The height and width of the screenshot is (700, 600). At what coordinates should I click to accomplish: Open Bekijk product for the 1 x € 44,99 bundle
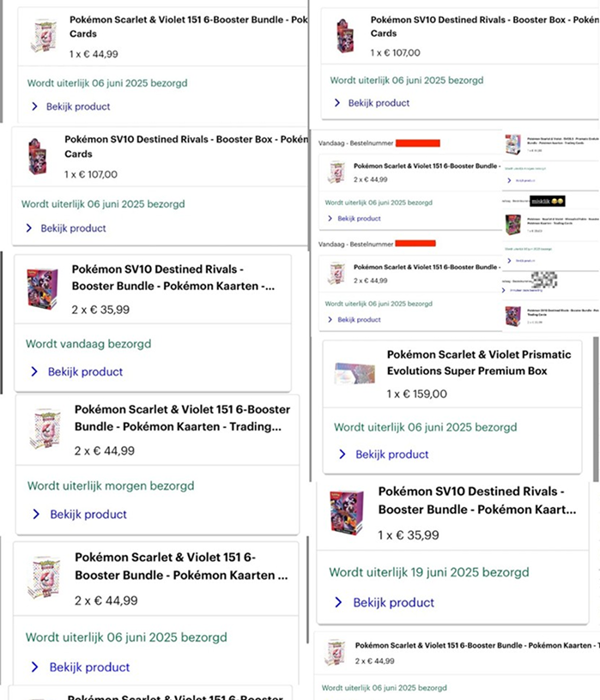pos(80,107)
